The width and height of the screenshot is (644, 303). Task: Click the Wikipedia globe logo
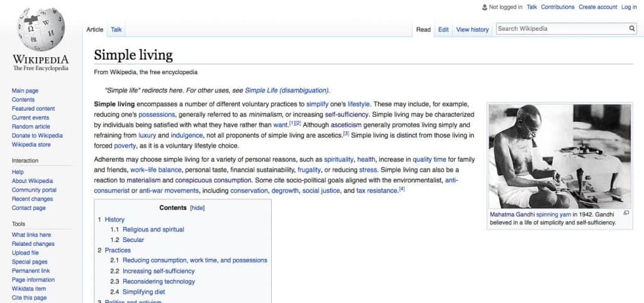pyautogui.click(x=41, y=30)
